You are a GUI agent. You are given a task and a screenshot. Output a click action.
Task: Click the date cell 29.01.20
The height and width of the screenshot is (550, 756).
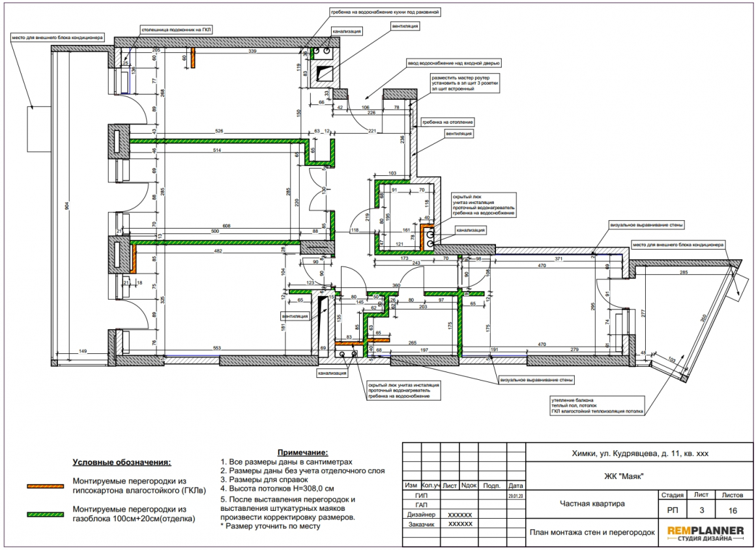click(x=516, y=495)
